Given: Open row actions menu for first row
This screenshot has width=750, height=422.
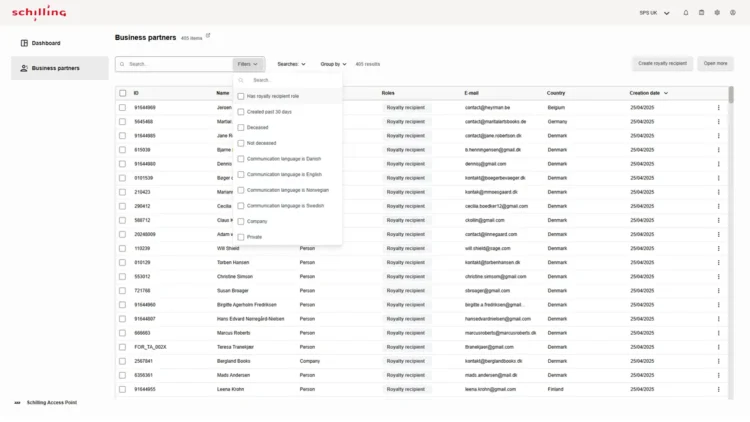Looking at the screenshot, I should pyautogui.click(x=718, y=107).
